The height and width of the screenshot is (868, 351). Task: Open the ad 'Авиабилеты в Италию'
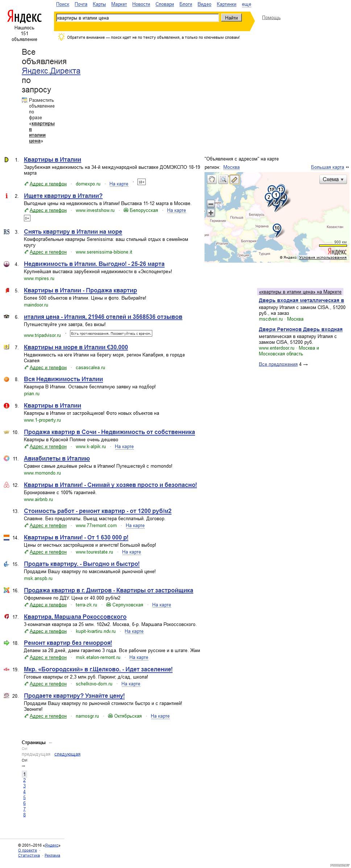point(57,459)
